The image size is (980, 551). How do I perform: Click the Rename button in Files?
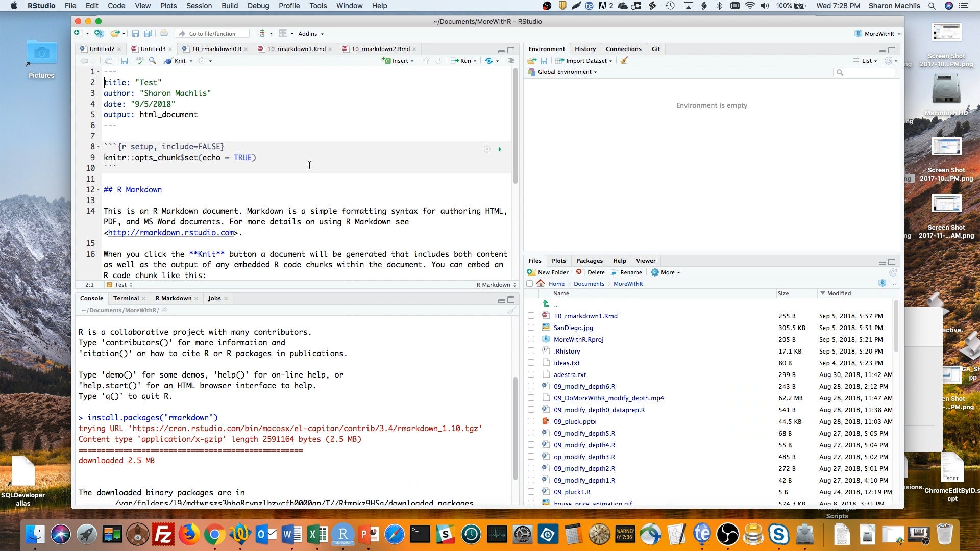click(x=626, y=272)
